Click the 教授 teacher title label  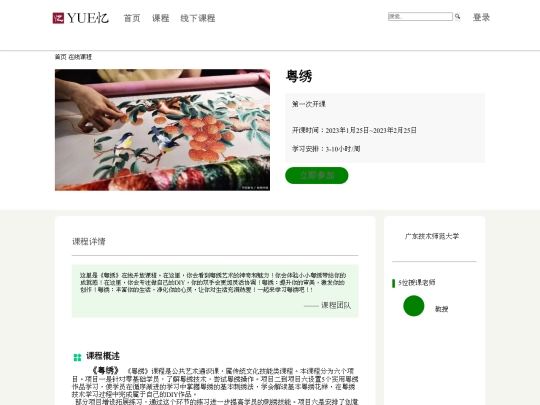coord(441,309)
